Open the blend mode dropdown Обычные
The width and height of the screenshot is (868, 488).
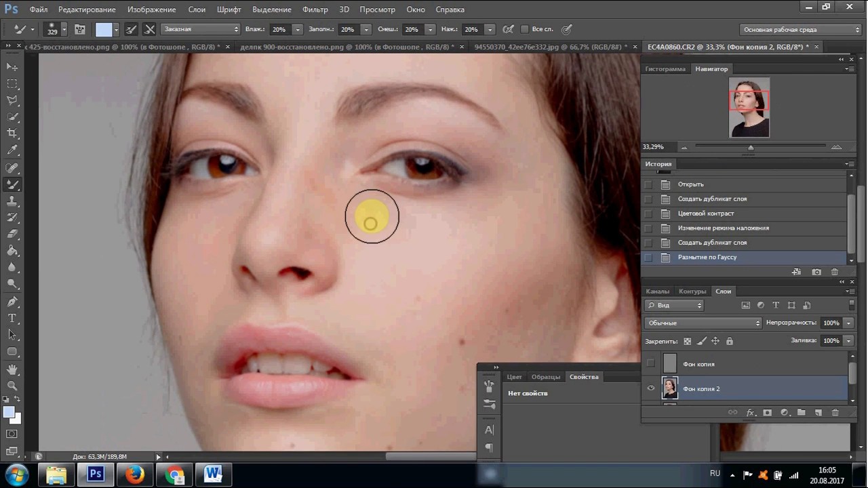(703, 323)
